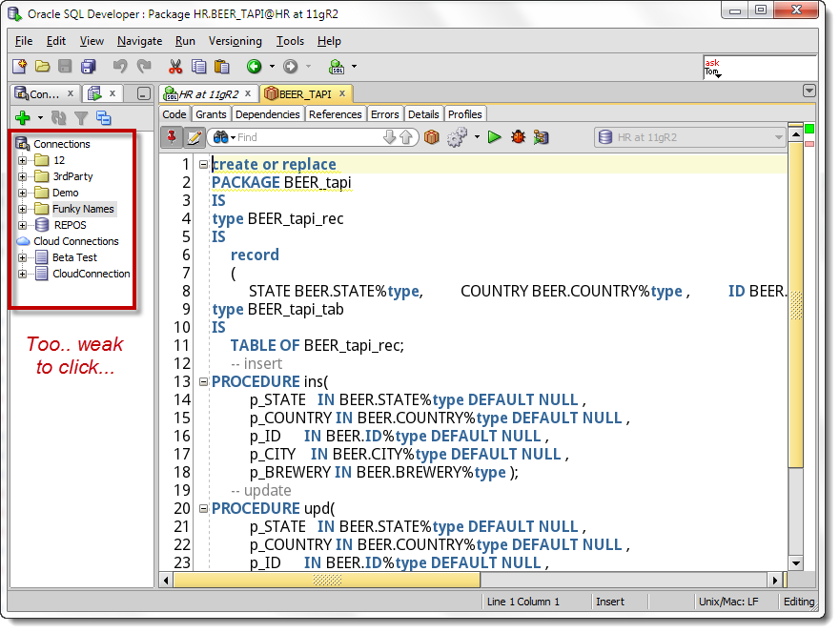This screenshot has height=633, width=840.
Task: Click the Filter funnel icon
Action: (81, 117)
